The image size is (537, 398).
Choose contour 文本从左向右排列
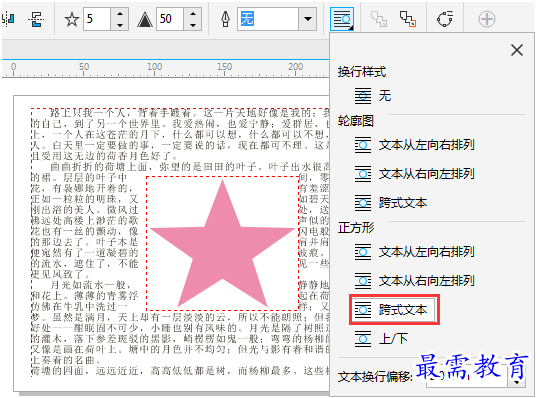[x=414, y=145]
